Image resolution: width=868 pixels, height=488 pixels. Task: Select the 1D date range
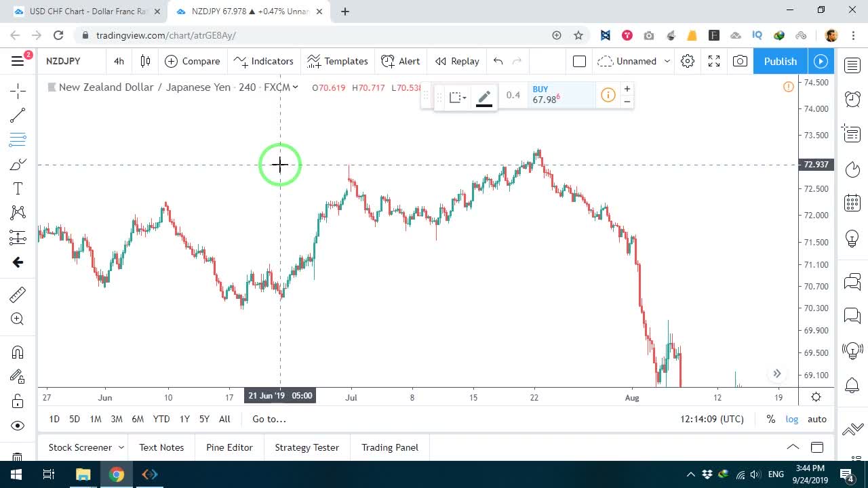pos(54,419)
